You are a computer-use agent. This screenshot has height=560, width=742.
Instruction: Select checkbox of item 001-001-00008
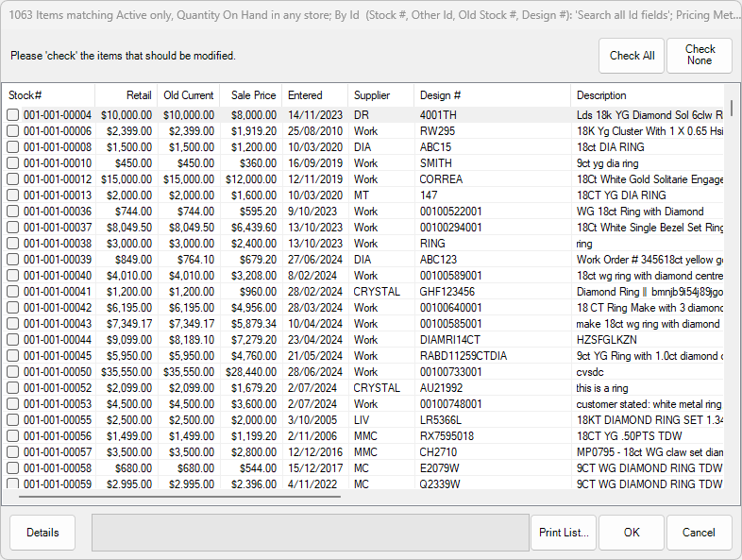click(x=13, y=147)
